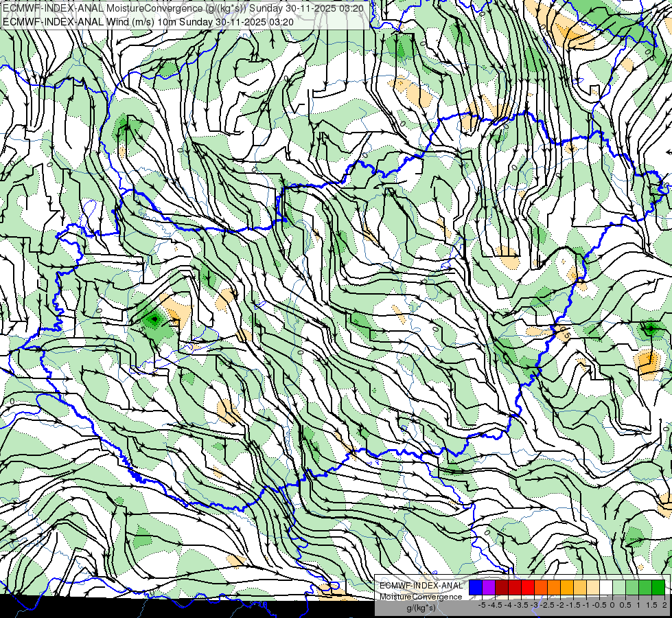
Task: Click the g/(kg*s) unit label in legend
Action: tap(421, 608)
